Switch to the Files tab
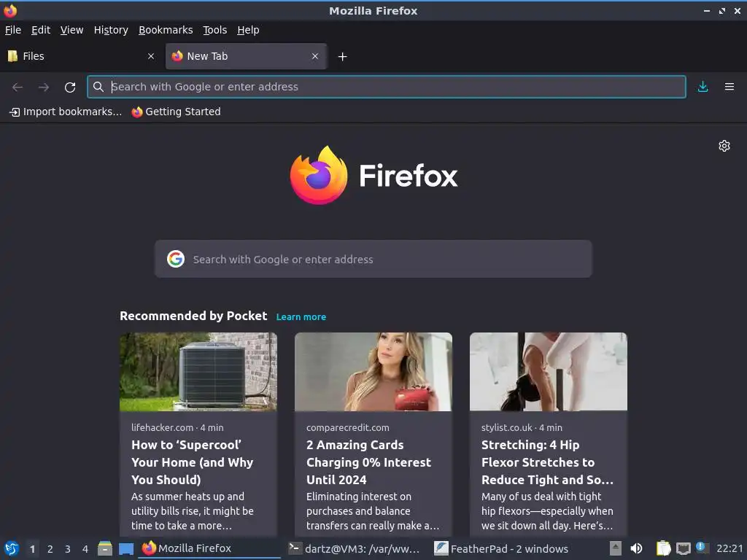Image resolution: width=747 pixels, height=560 pixels. click(81, 56)
